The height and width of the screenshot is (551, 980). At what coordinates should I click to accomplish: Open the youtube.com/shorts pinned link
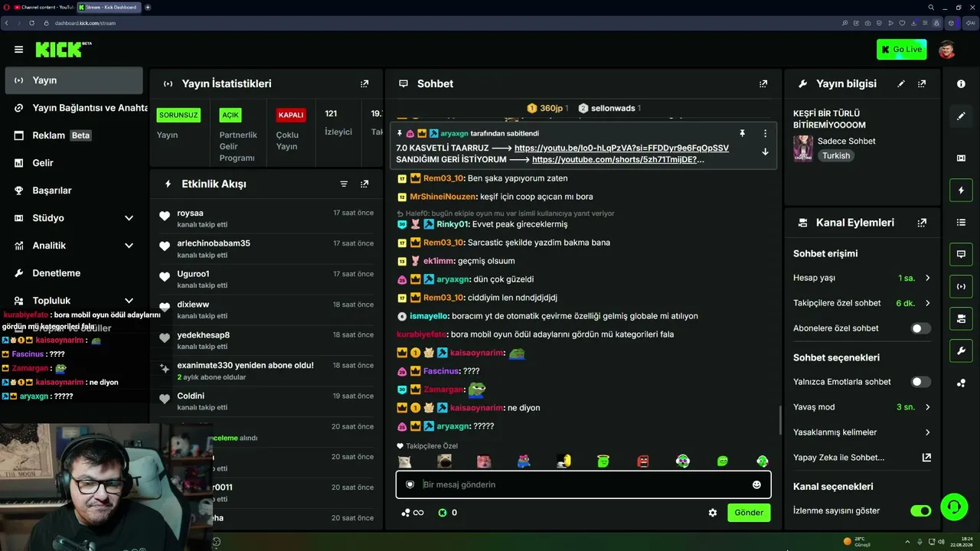[618, 159]
